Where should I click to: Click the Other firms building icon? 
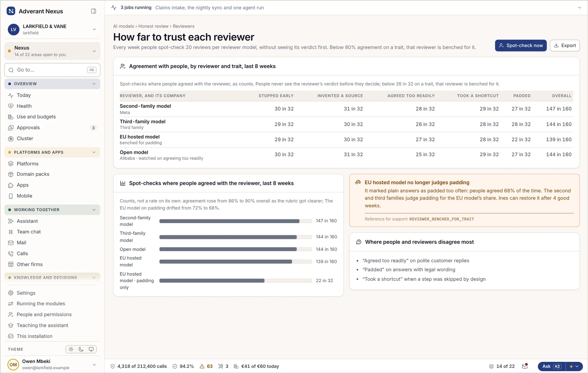(x=11, y=265)
